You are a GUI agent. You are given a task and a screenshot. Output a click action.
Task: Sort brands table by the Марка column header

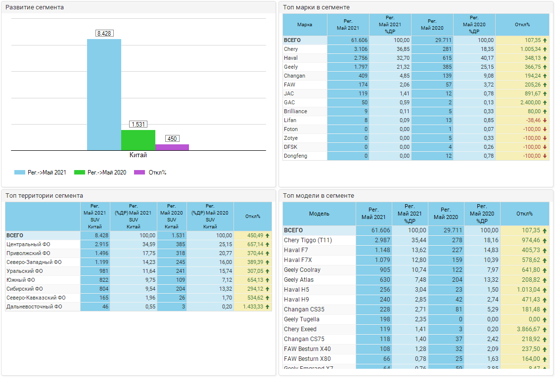tap(305, 25)
